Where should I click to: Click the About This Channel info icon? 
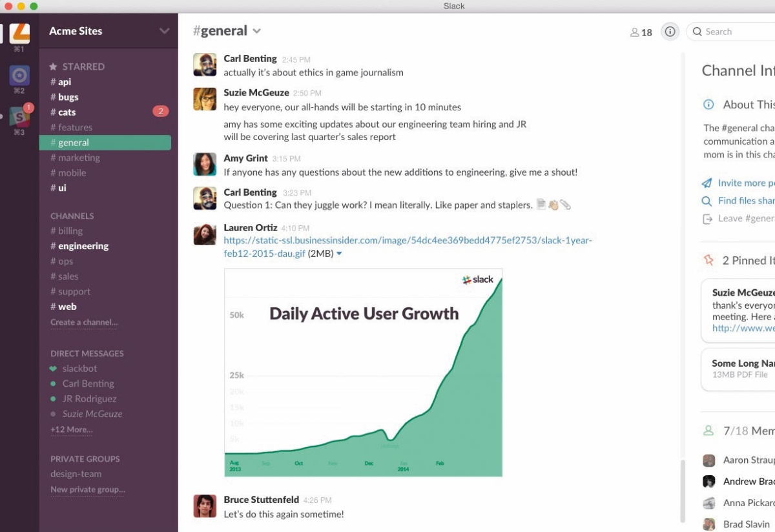coord(708,105)
